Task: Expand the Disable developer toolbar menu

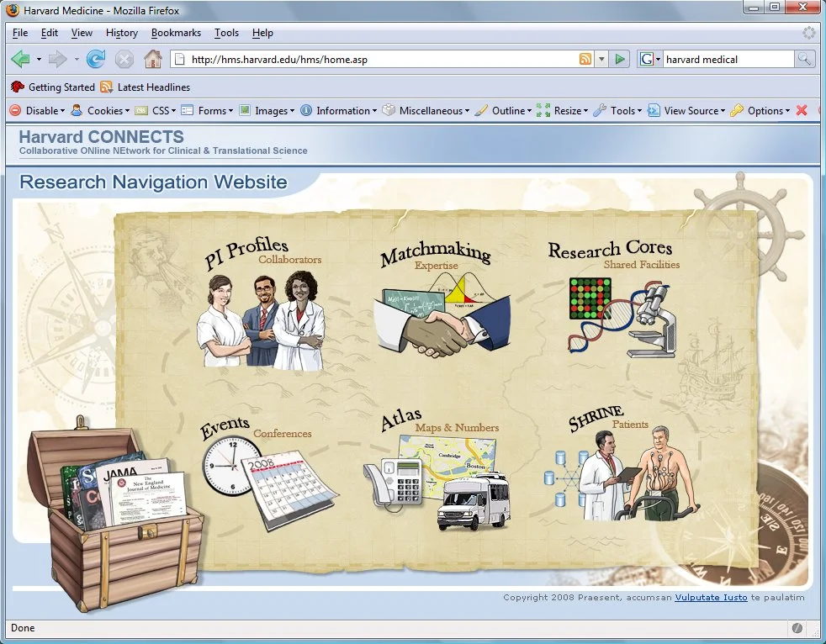Action: pos(37,111)
